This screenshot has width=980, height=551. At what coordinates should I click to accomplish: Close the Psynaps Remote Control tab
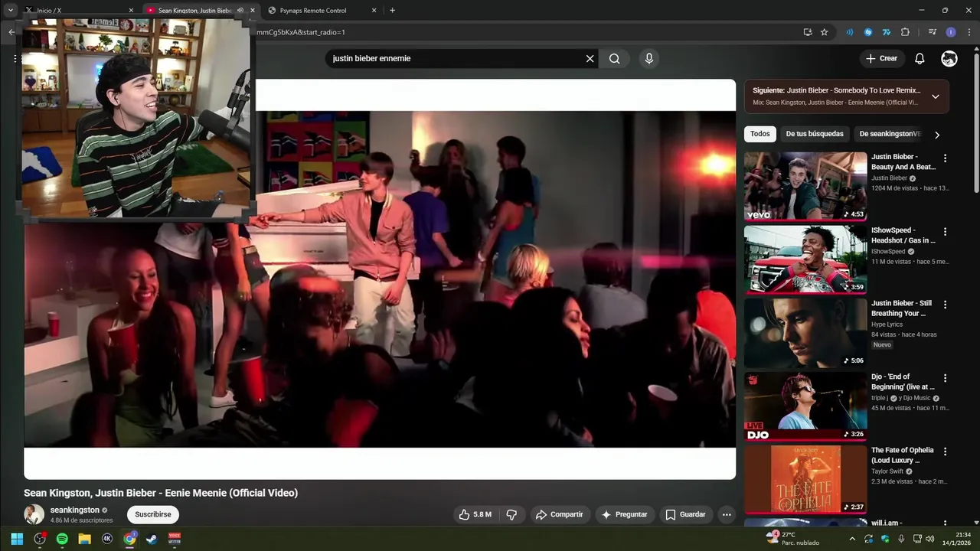374,10
